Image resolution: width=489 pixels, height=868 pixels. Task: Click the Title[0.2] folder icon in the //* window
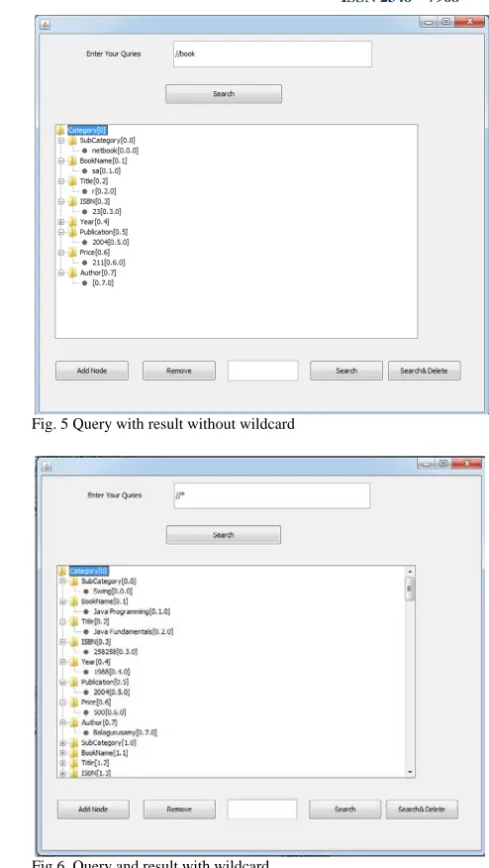(x=74, y=621)
